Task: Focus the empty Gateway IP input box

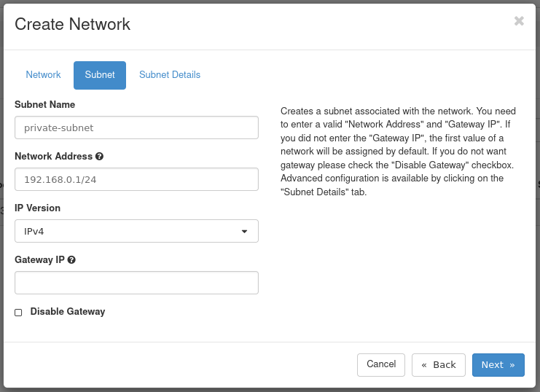Action: click(x=136, y=283)
